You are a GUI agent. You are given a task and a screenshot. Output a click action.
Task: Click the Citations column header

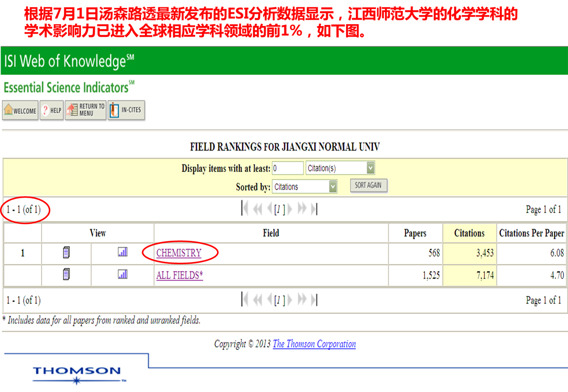(469, 233)
